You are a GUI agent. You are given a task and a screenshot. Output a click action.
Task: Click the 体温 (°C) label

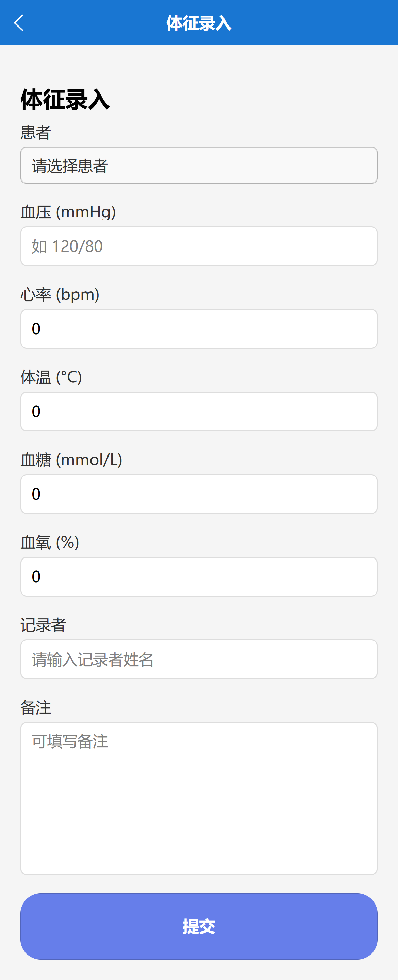coord(51,377)
